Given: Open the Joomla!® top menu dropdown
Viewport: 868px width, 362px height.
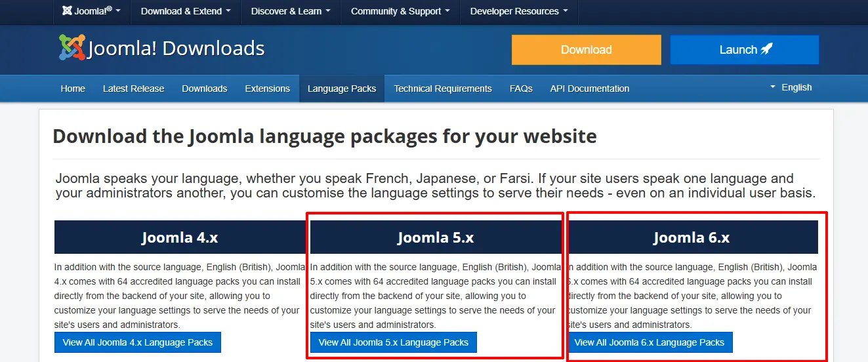Looking at the screenshot, I should pyautogui.click(x=91, y=11).
